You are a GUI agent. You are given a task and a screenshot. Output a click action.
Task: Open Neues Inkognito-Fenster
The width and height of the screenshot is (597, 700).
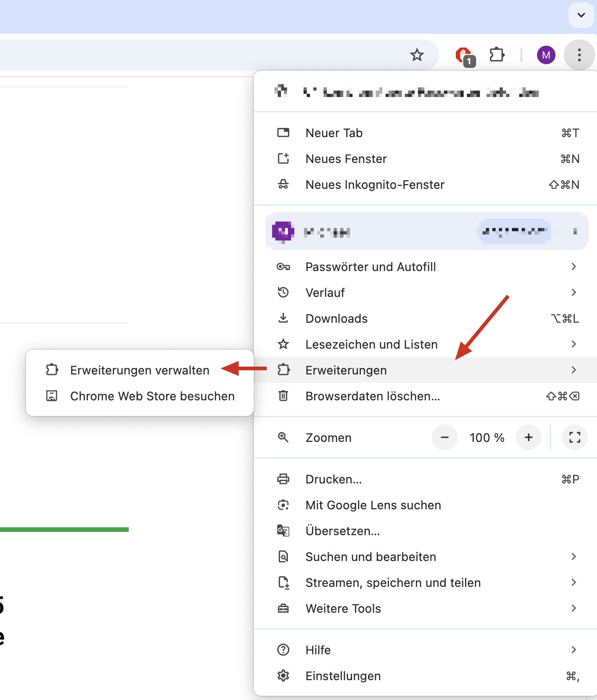(x=375, y=185)
